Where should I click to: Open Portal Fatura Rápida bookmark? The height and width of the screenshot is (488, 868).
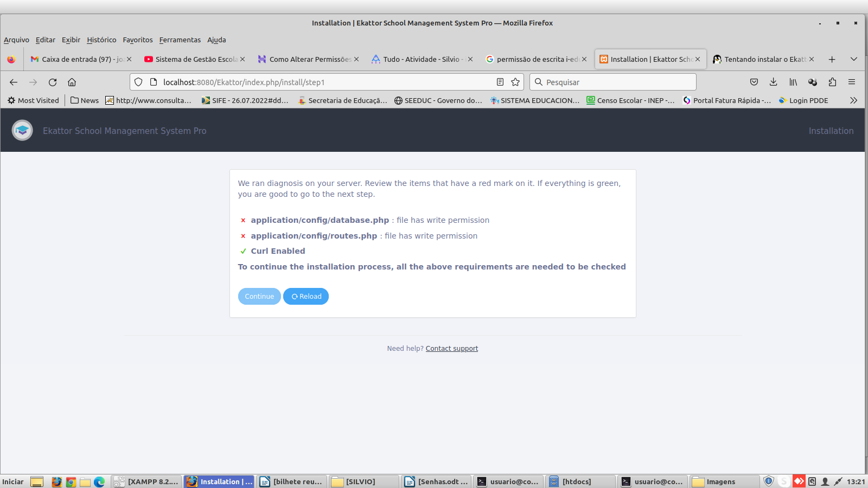click(x=726, y=100)
